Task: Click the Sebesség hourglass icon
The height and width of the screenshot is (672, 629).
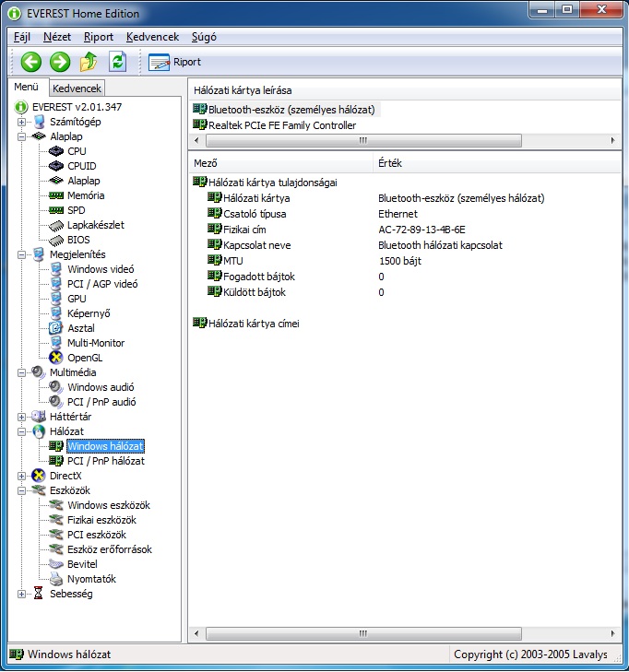Action: (x=39, y=594)
